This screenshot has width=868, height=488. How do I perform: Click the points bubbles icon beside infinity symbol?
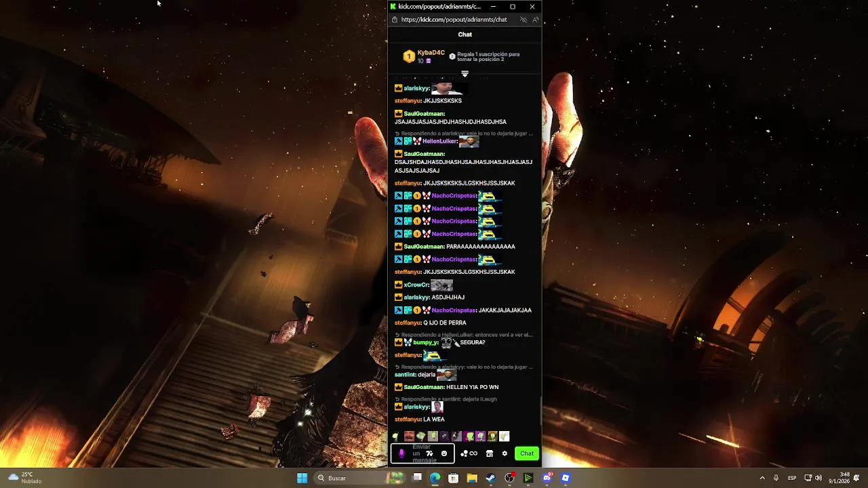tap(465, 453)
